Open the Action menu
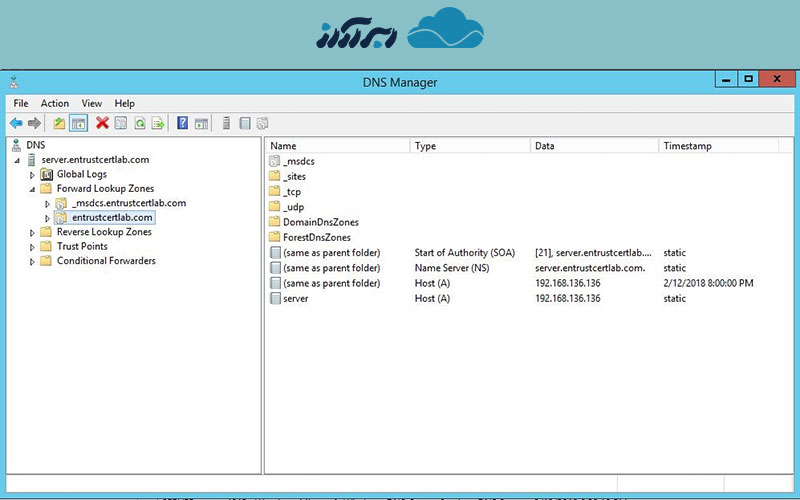The image size is (800, 500). pyautogui.click(x=55, y=103)
